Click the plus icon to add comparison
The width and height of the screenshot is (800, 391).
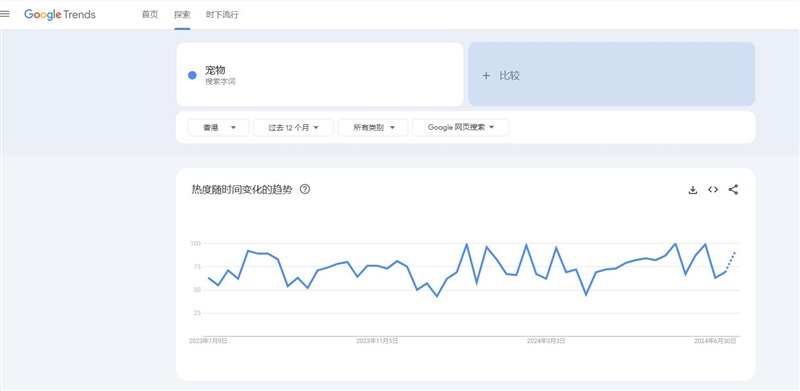coord(486,76)
